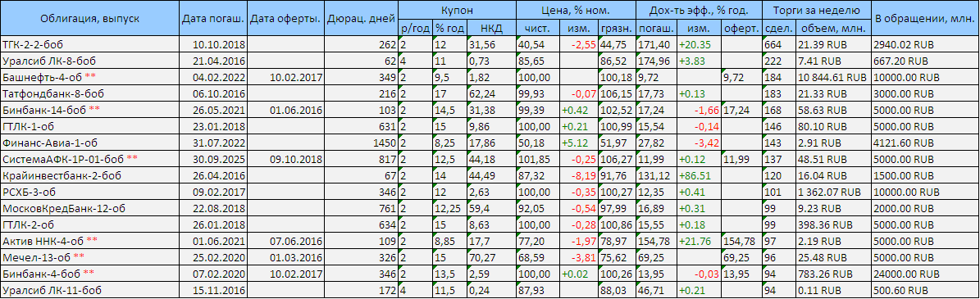
Task: Click the 'Дюрац. дней' column header
Action: [x=361, y=19]
